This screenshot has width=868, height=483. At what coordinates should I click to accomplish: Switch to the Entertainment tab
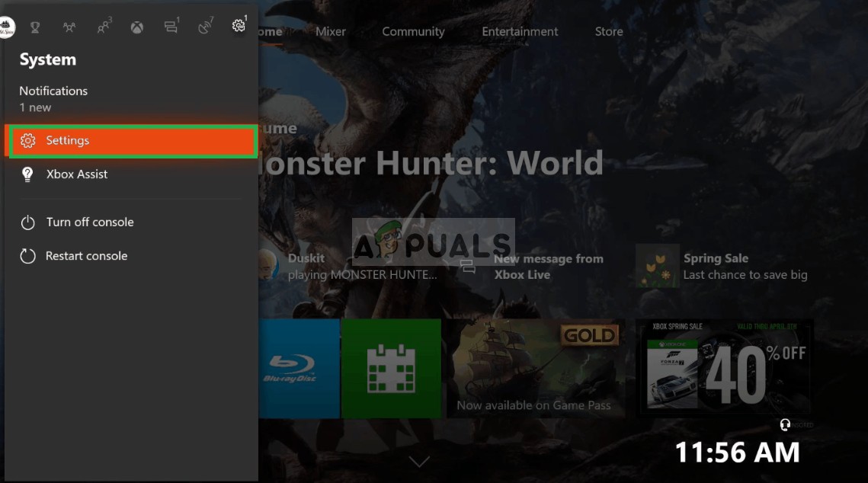tap(520, 32)
